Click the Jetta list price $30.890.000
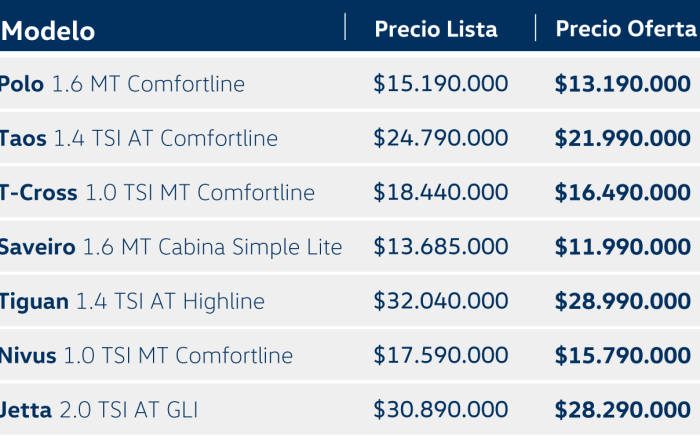Image resolution: width=700 pixels, height=441 pixels. coord(441,410)
